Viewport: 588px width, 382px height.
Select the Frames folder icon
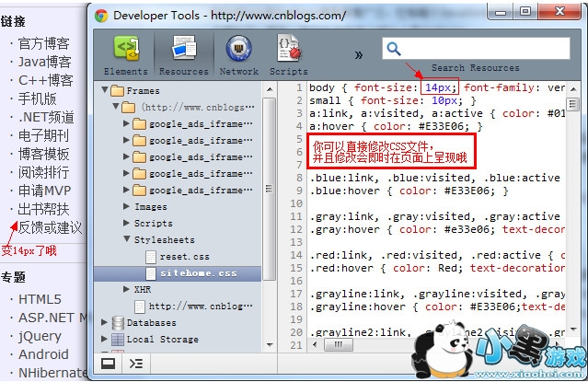click(x=117, y=91)
